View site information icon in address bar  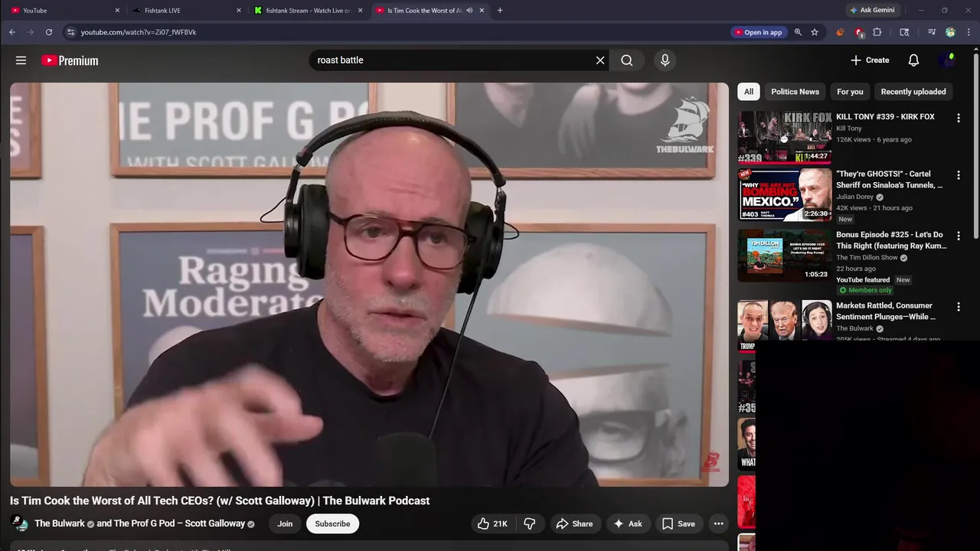70,32
